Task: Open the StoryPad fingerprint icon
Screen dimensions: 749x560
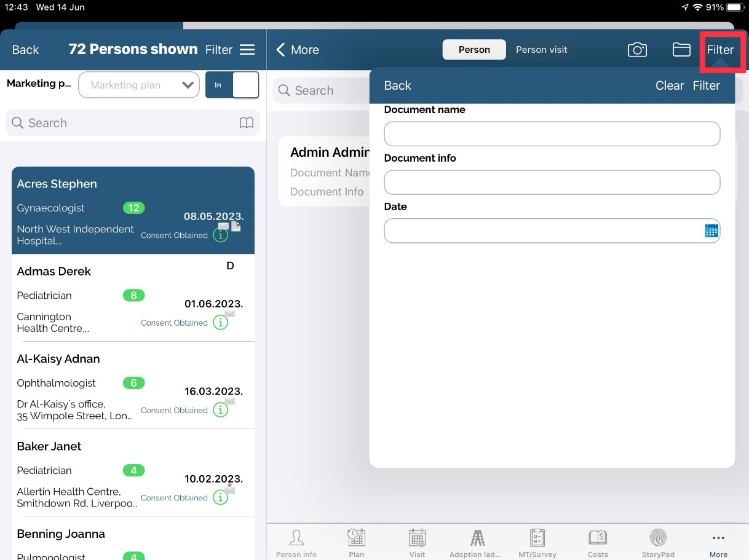Action: (658, 538)
